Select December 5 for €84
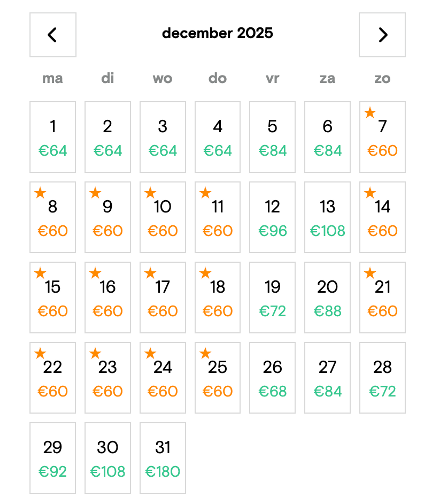Image resolution: width=433 pixels, height=504 pixels. tap(272, 137)
